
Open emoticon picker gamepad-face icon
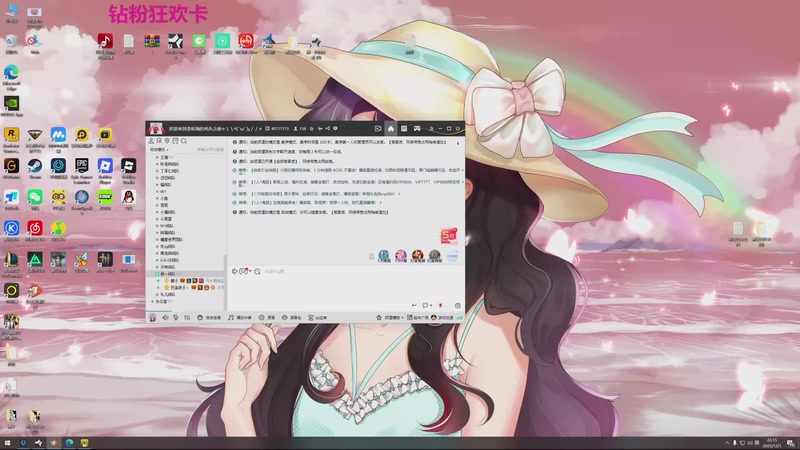coord(243,271)
